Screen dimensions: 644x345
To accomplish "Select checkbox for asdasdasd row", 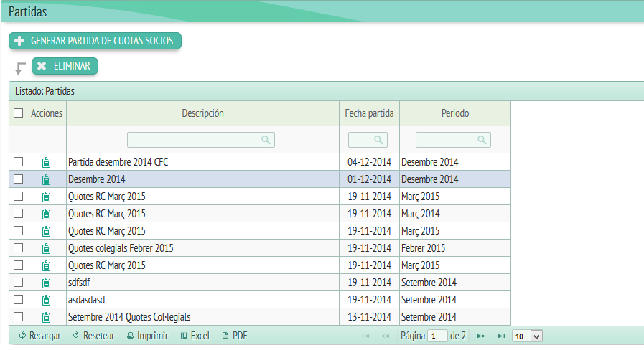I will [18, 300].
